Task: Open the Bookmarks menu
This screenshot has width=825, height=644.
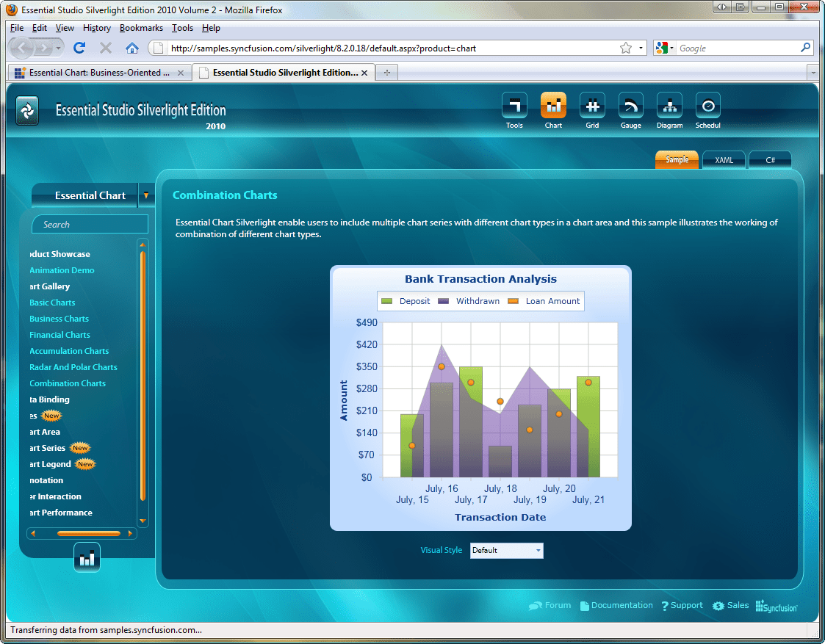Action: pos(140,27)
